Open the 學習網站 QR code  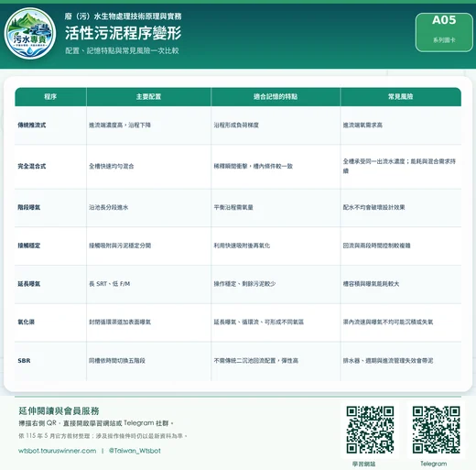tap(370, 430)
